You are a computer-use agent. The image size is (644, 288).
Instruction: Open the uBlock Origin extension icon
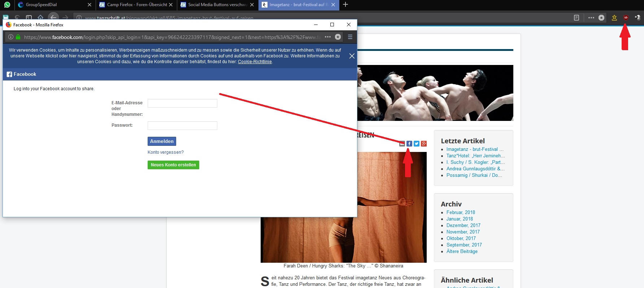[626, 18]
